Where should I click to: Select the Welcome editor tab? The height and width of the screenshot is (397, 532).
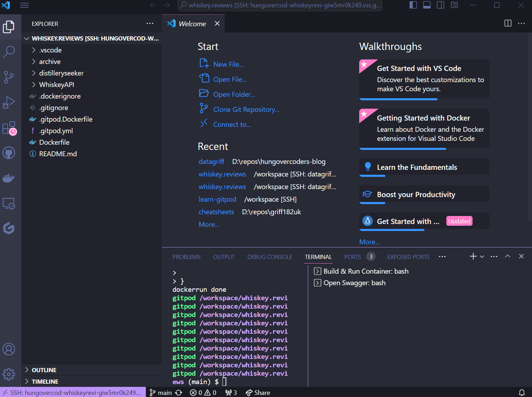[x=193, y=23]
